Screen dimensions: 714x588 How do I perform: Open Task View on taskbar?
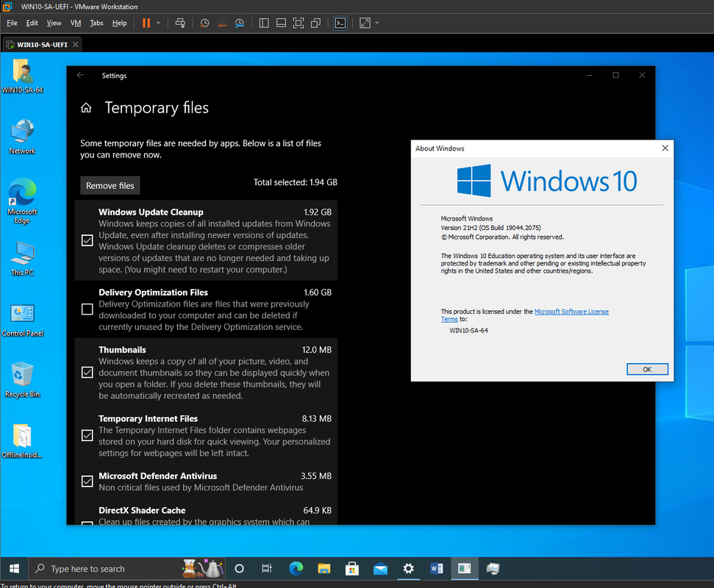(267, 568)
